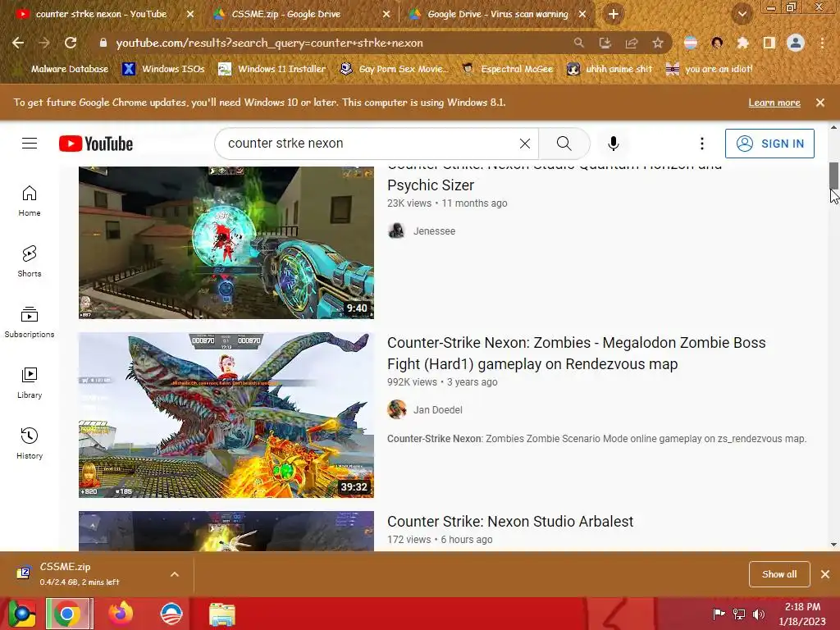840x630 pixels.
Task: Open the Chrome profile avatar
Action: [796, 43]
